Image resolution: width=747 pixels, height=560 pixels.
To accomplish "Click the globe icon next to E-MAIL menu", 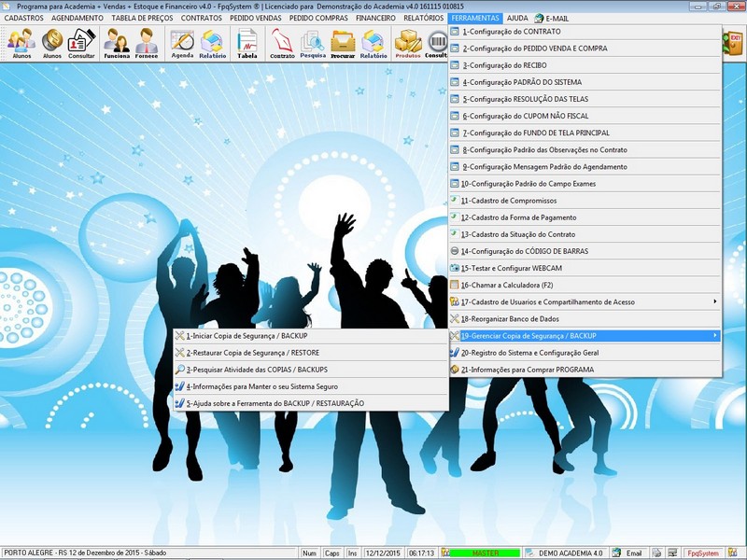I will 539,18.
